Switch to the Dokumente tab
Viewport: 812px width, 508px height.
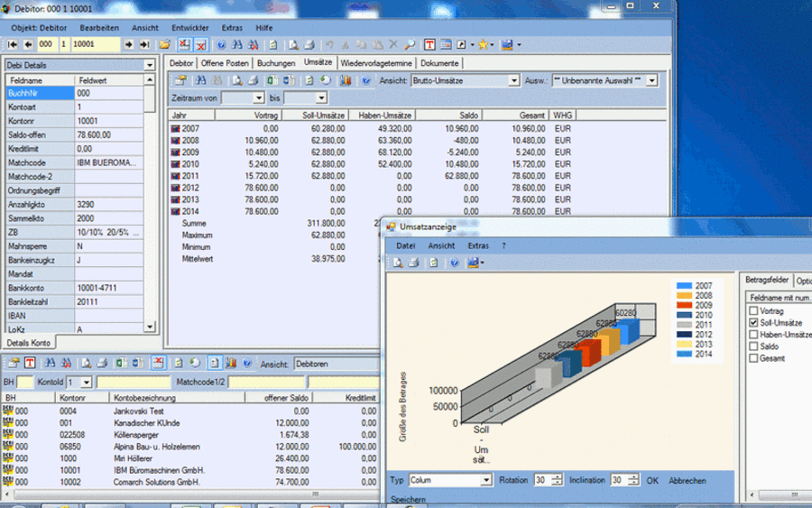point(439,63)
